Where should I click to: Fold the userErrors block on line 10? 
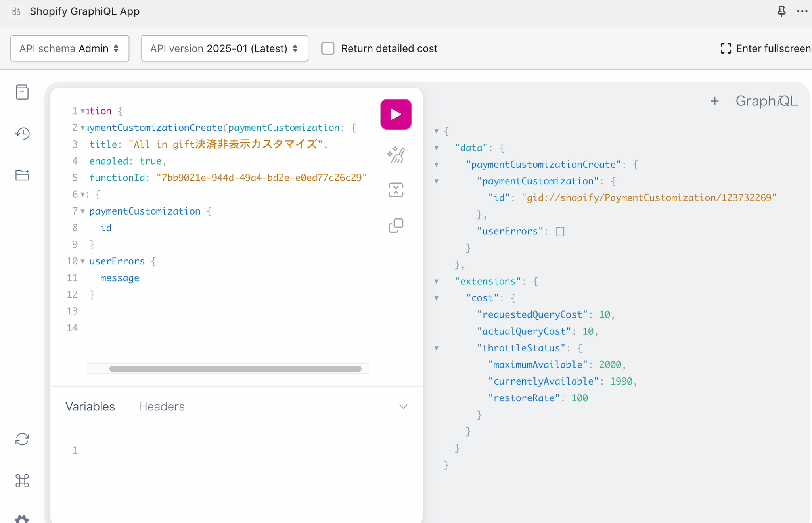[82, 261]
